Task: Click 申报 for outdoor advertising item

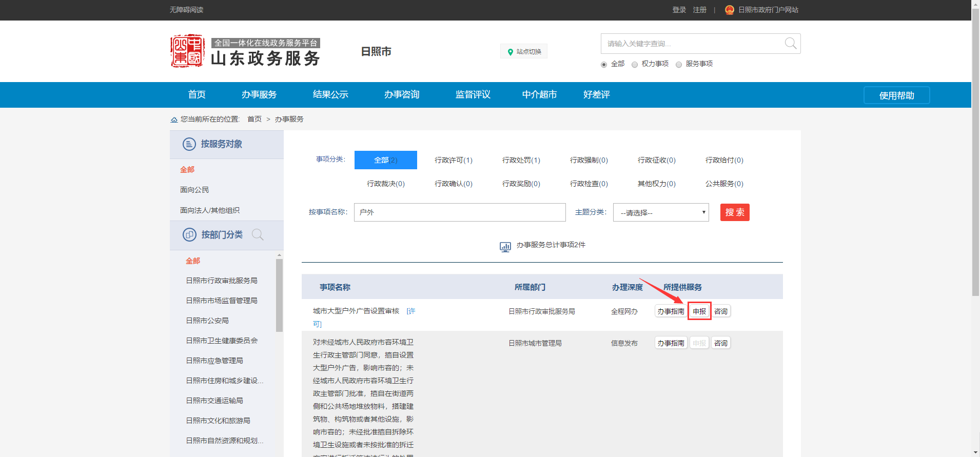Action: point(699,311)
